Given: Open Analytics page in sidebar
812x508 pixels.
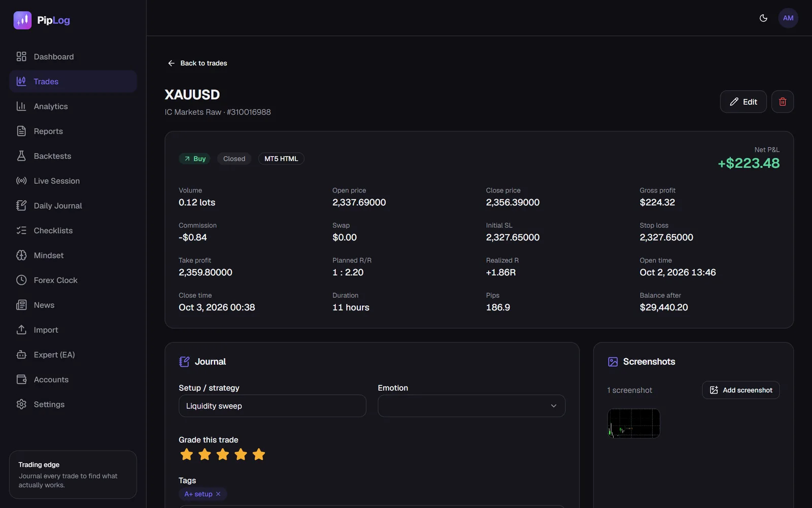Looking at the screenshot, I should (73, 106).
